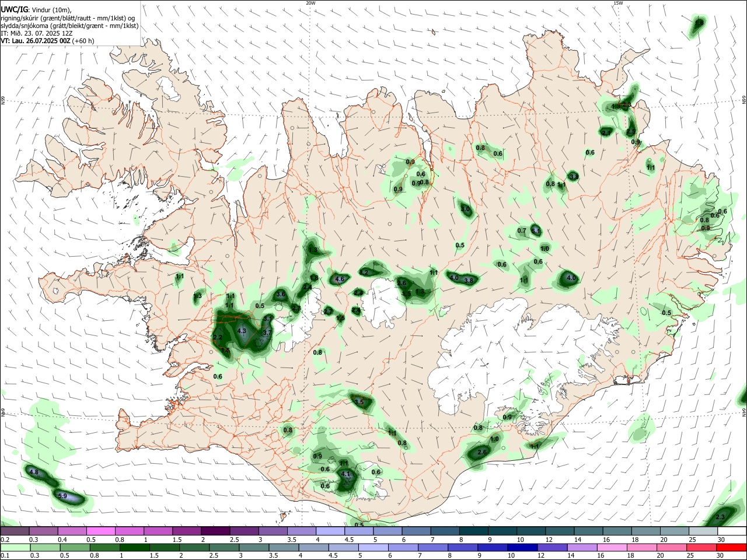Click the '20W' longitude label at the top edge

(310, 3)
